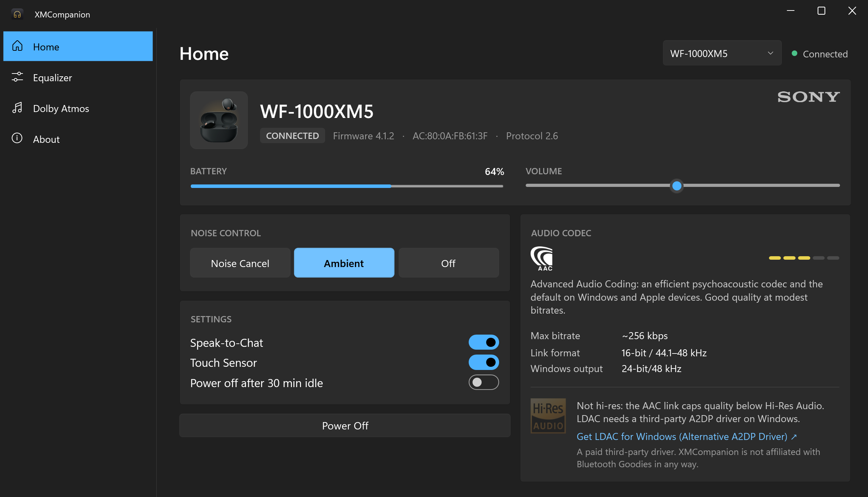Switch to the Dolby Atmos page
The image size is (868, 497).
click(78, 108)
